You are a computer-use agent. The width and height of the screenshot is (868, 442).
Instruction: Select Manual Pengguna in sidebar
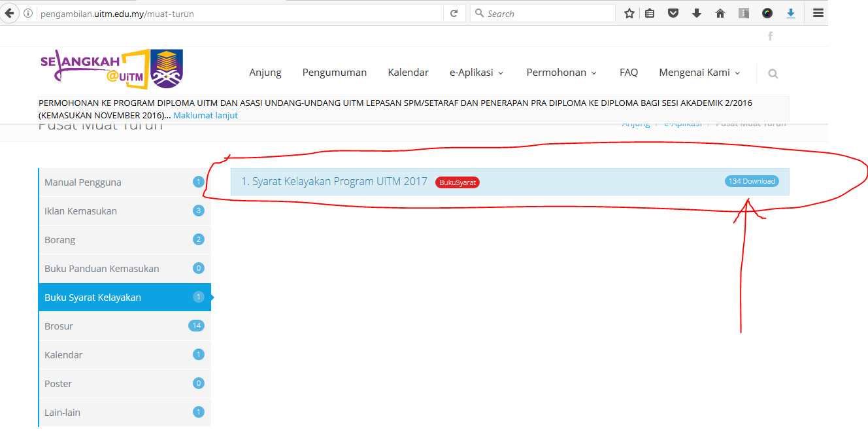[125, 182]
